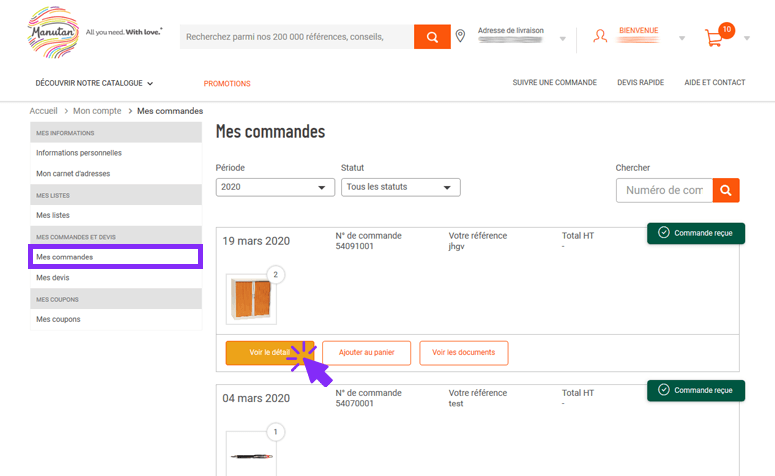The height and width of the screenshot is (476, 775).
Task: Open the pen product thumbnail
Action: (251, 457)
